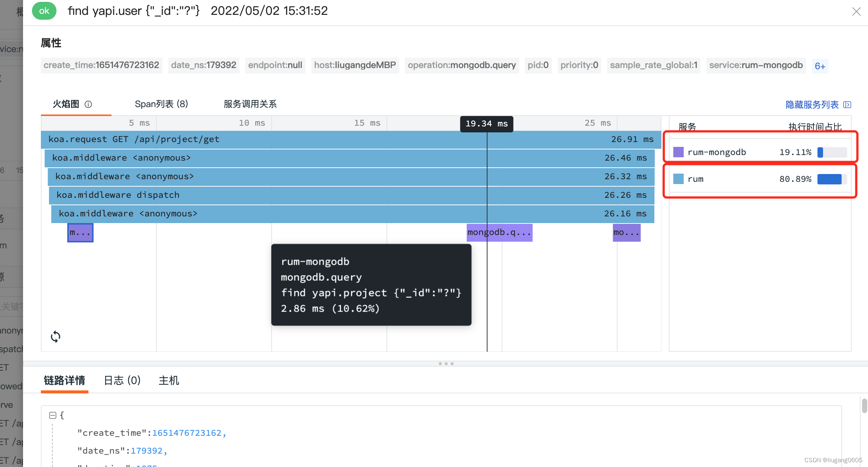Select the 26.32 ms koa.middleware anonymous span
Viewport: 868px width, 467px height.
tap(351, 177)
